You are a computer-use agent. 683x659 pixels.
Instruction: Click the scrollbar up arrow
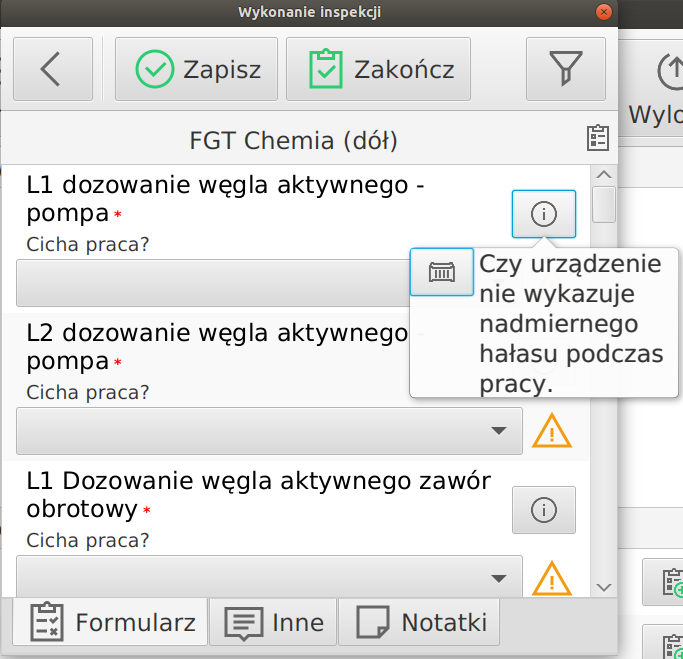[604, 175]
